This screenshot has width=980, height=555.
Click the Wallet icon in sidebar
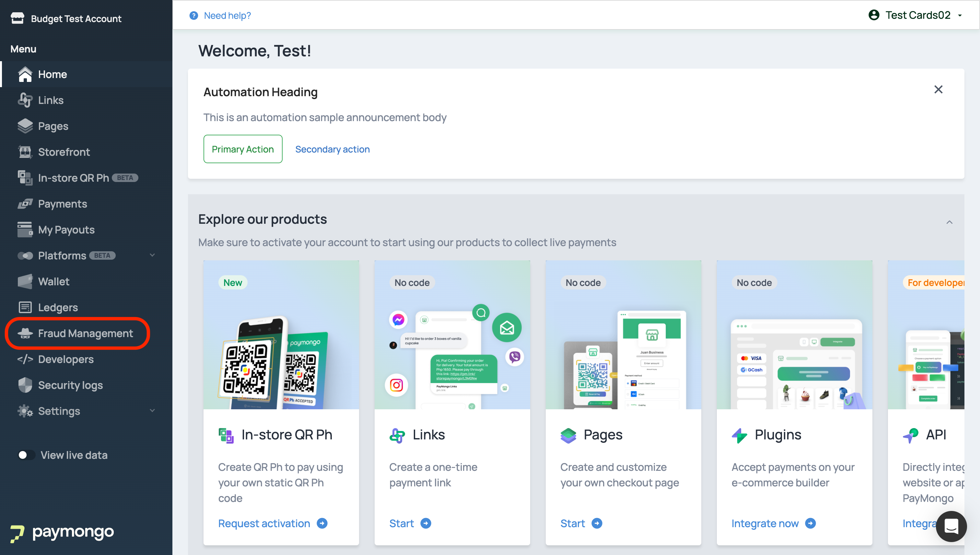(25, 281)
